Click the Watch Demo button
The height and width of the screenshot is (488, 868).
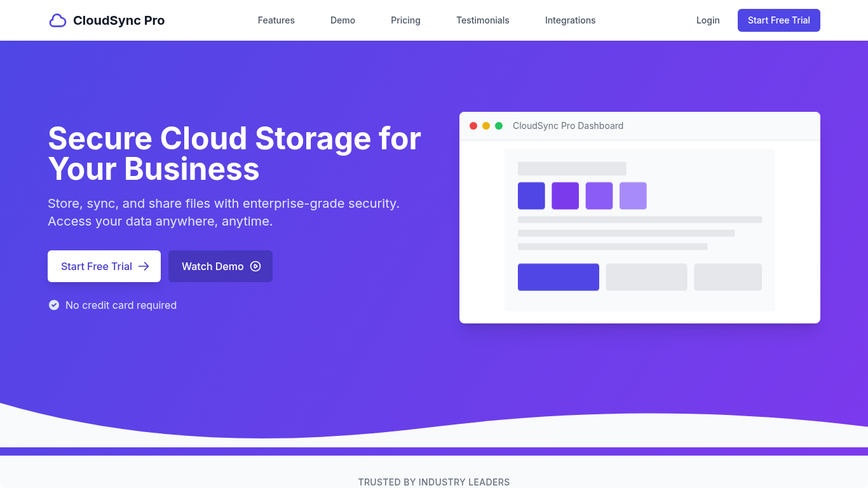coord(220,266)
